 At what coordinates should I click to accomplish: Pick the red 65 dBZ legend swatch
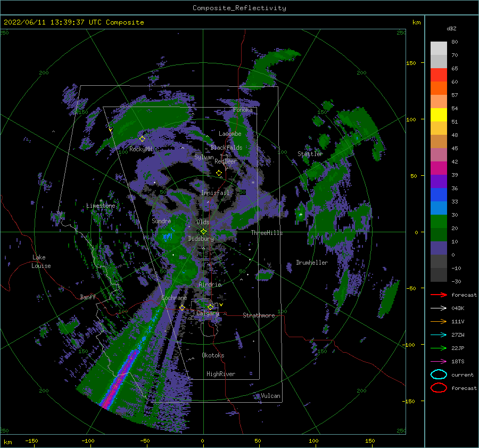(439, 75)
